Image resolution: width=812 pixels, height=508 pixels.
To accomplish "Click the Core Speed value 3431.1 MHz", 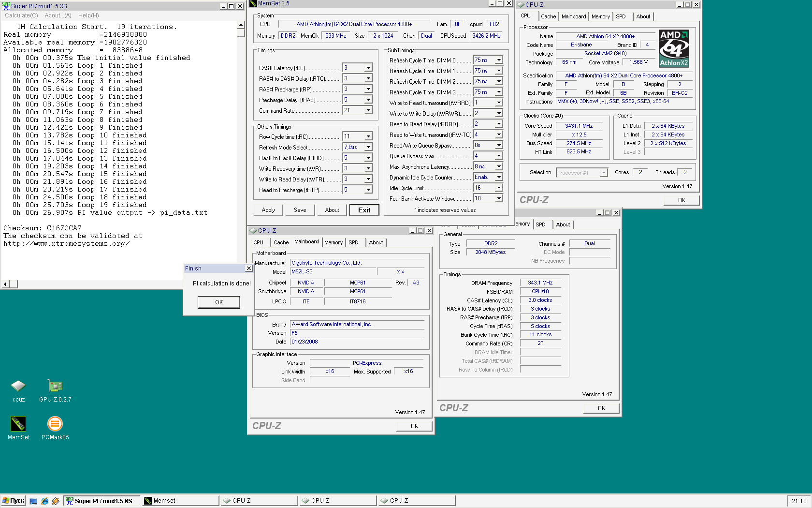I will (x=579, y=126).
